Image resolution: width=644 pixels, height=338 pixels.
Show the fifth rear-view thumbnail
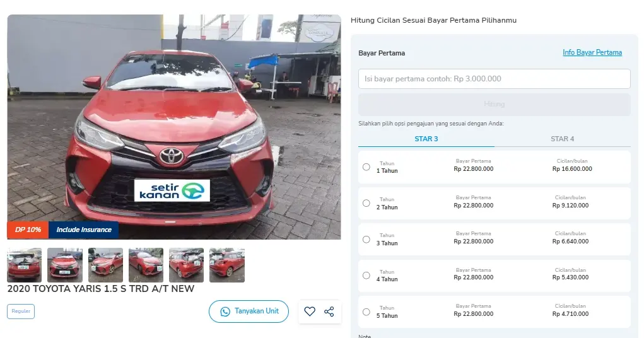(x=186, y=265)
